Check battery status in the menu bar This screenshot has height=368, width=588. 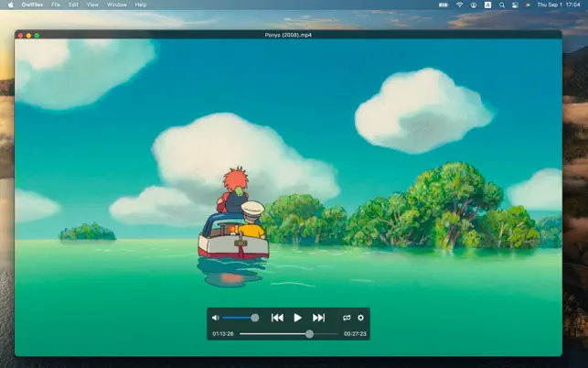(x=444, y=5)
